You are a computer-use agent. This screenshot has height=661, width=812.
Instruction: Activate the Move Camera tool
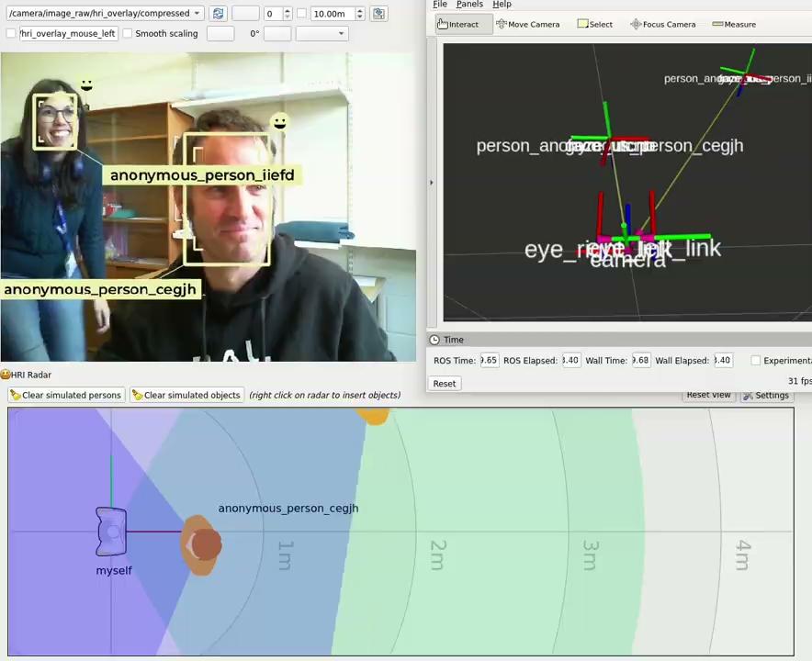coord(527,24)
